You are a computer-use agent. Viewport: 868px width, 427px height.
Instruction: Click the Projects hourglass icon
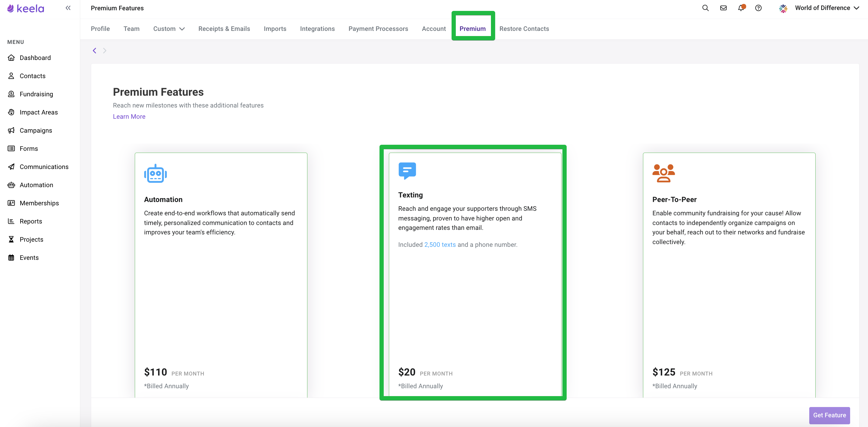11,239
